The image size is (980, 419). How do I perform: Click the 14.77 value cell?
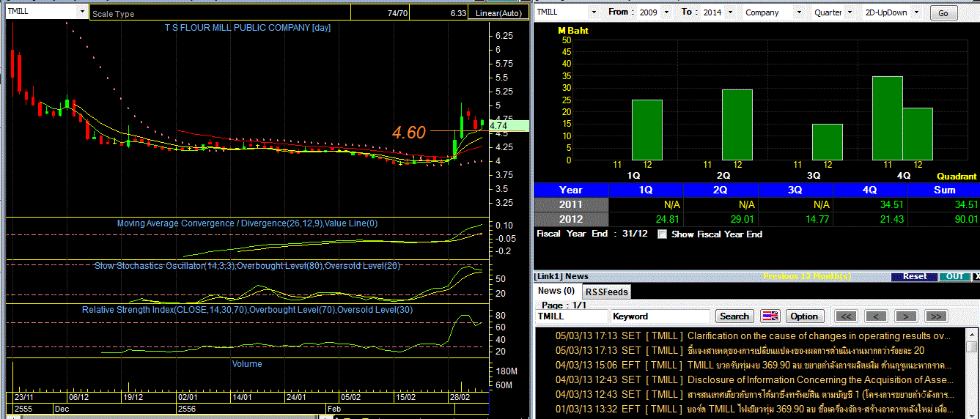795,219
